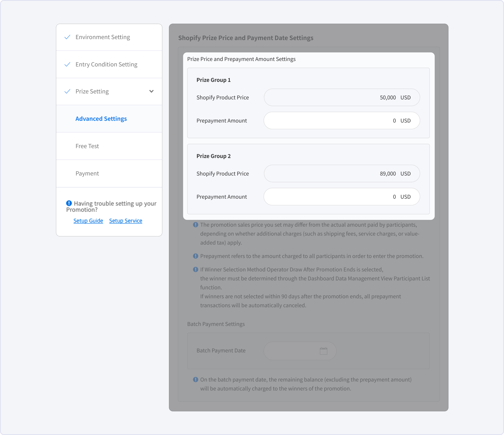Edit Prize Group 2 Prepayment Amount field
Screen dimensions: 504x435
coord(342,197)
